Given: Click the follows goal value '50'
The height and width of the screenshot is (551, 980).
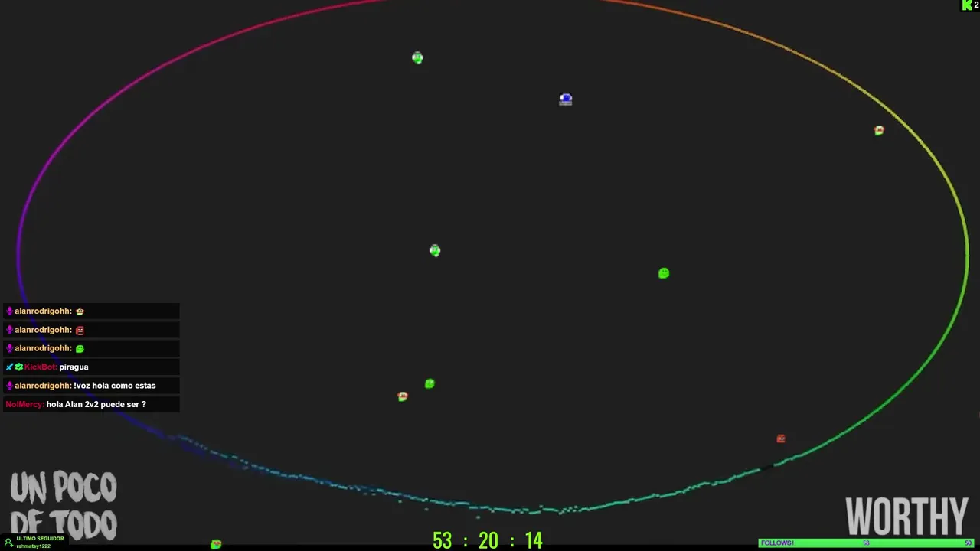Looking at the screenshot, I should point(968,543).
